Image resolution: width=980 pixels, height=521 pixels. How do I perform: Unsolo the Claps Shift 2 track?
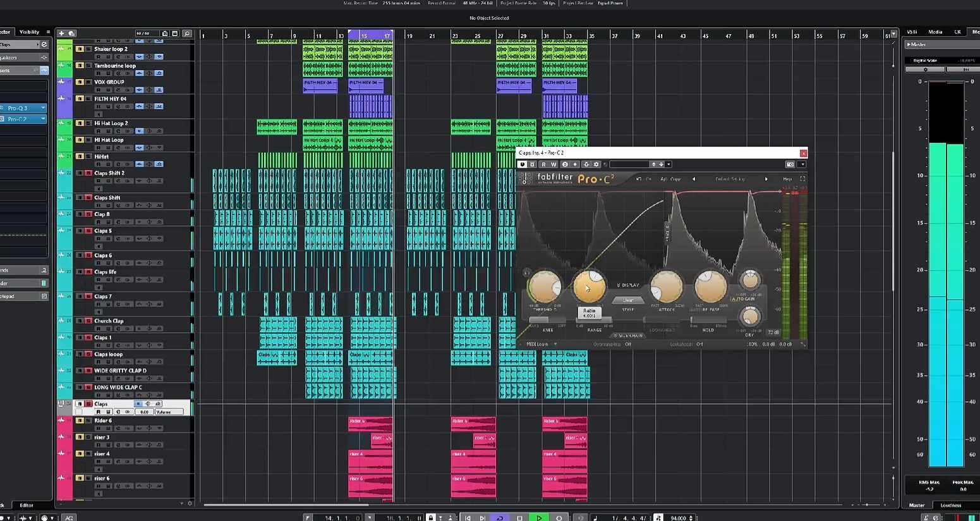[88, 173]
